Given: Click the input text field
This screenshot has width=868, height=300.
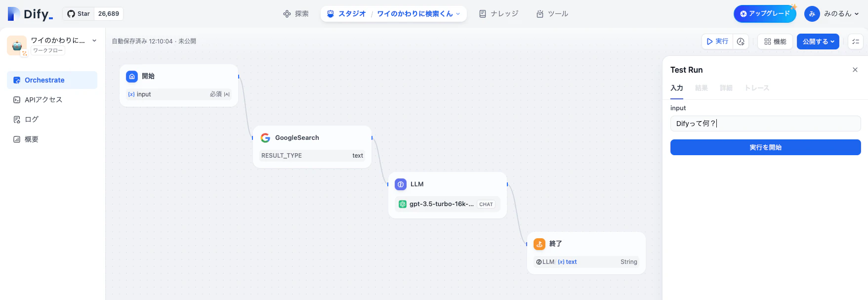Looking at the screenshot, I should (765, 124).
